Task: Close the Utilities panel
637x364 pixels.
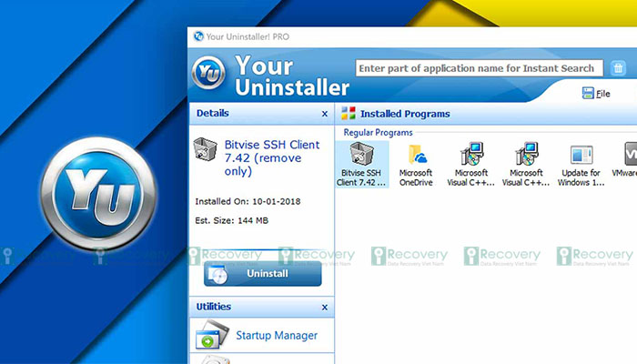Action: click(325, 308)
